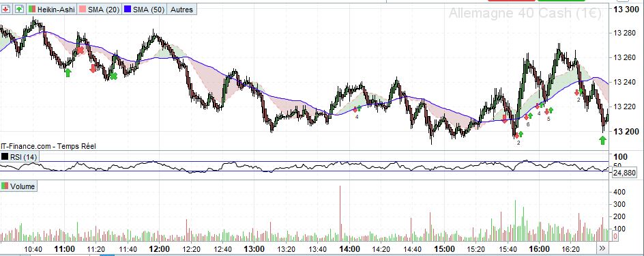This screenshot has width=644, height=256.
Task: Click the pink SMA (20) color swatch
Action: pos(82,9)
